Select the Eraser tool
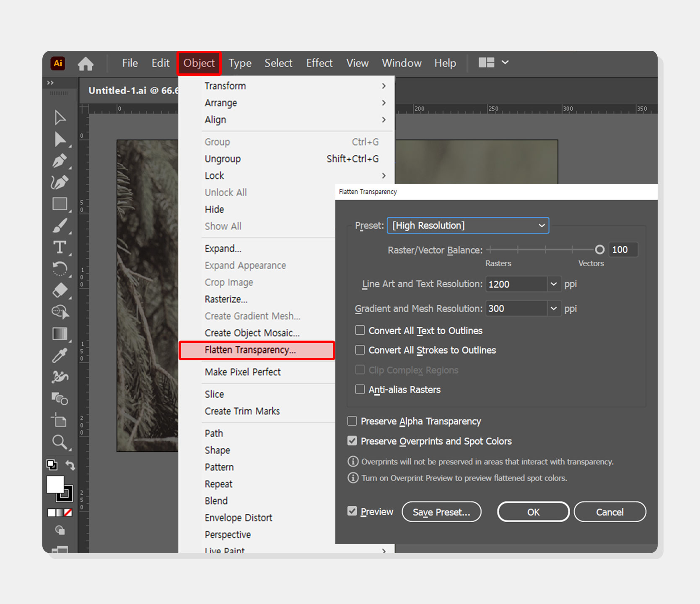This screenshot has height=604, width=700. 60,290
